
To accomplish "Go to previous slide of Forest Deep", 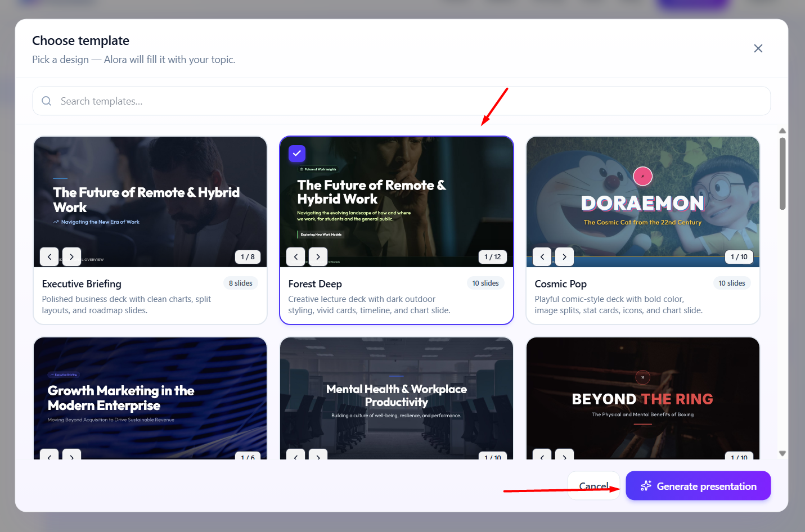I will click(x=296, y=257).
